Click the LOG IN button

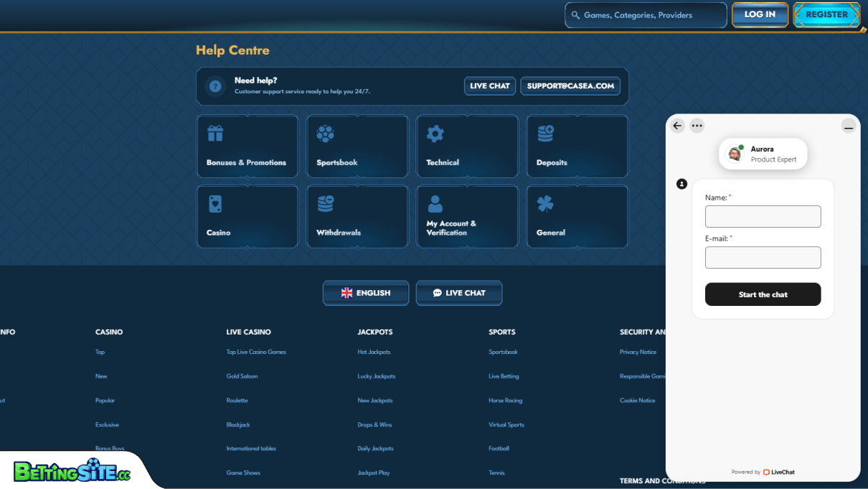pos(760,14)
